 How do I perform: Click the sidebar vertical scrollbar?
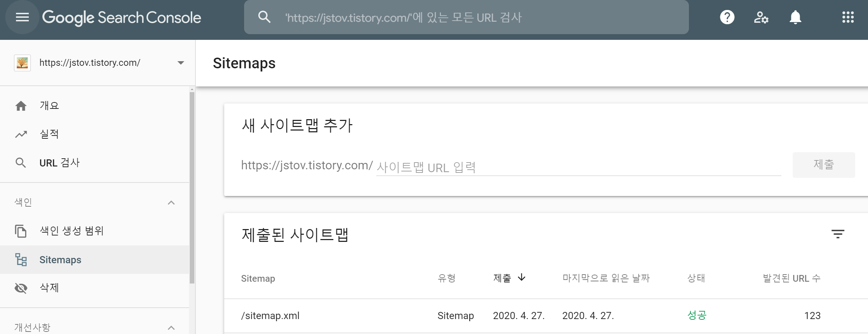192,188
